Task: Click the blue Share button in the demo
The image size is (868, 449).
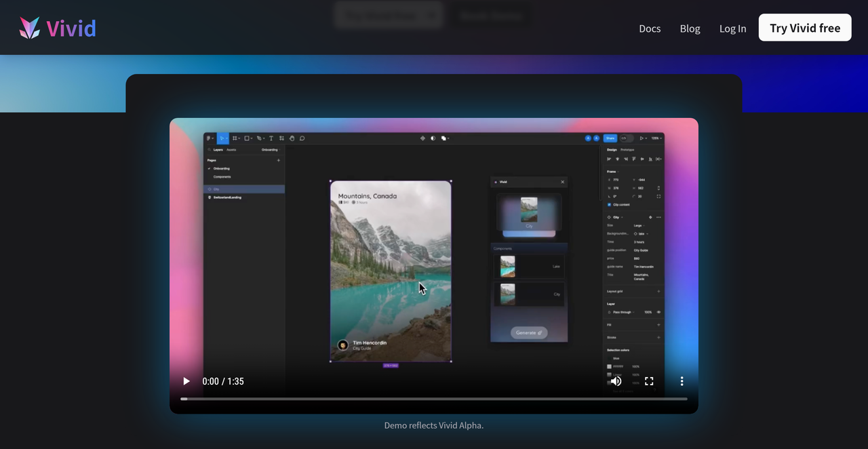Action: pyautogui.click(x=610, y=138)
